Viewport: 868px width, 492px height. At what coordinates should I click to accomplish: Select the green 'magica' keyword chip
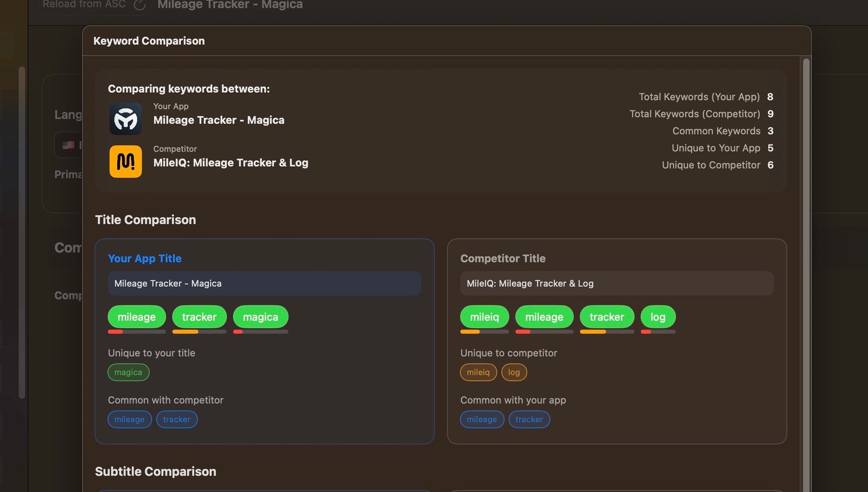(x=260, y=317)
